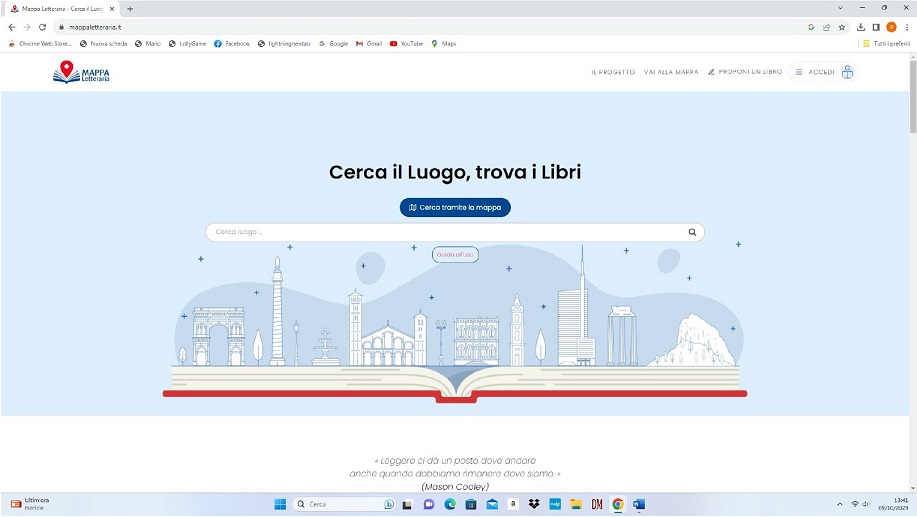Reload the page with the refresh icon
Screen dimensions: 917x517
tap(42, 27)
